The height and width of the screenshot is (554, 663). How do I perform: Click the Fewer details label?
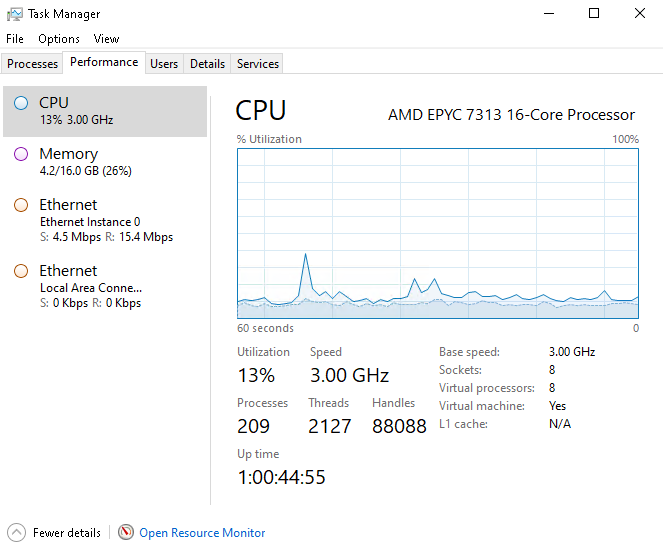click(x=67, y=533)
